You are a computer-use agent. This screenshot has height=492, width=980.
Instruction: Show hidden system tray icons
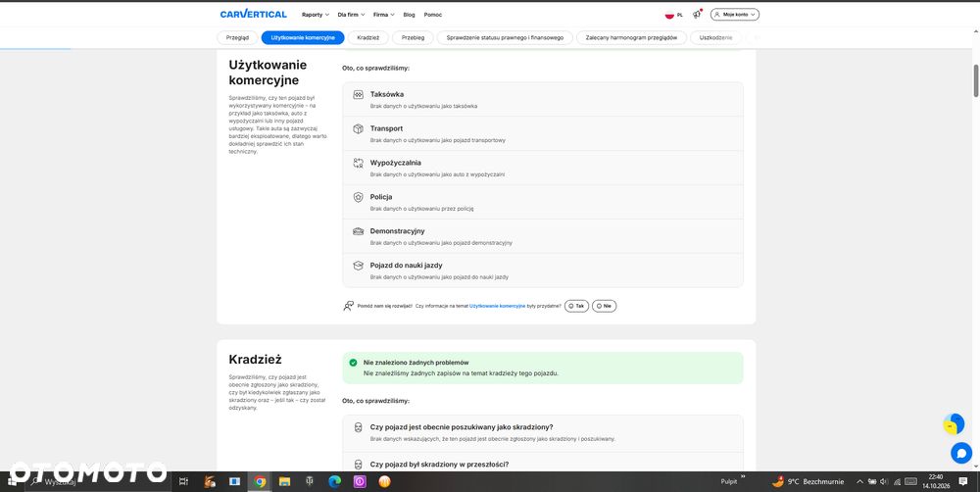[859, 481]
